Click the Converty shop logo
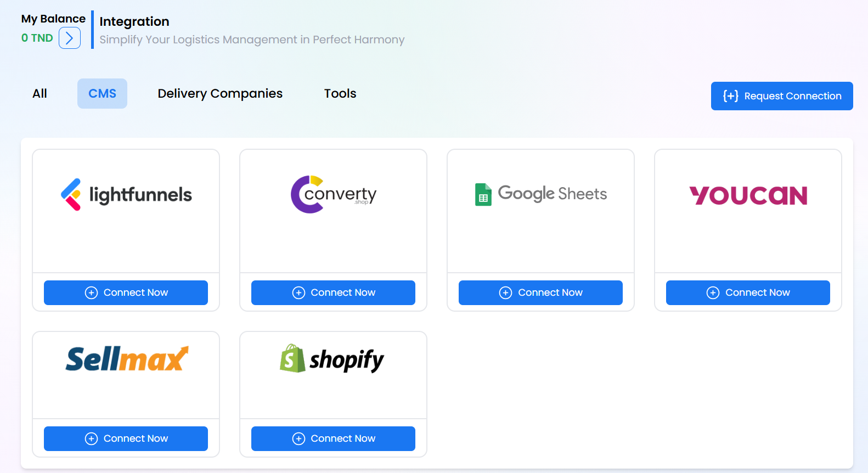 click(x=334, y=194)
